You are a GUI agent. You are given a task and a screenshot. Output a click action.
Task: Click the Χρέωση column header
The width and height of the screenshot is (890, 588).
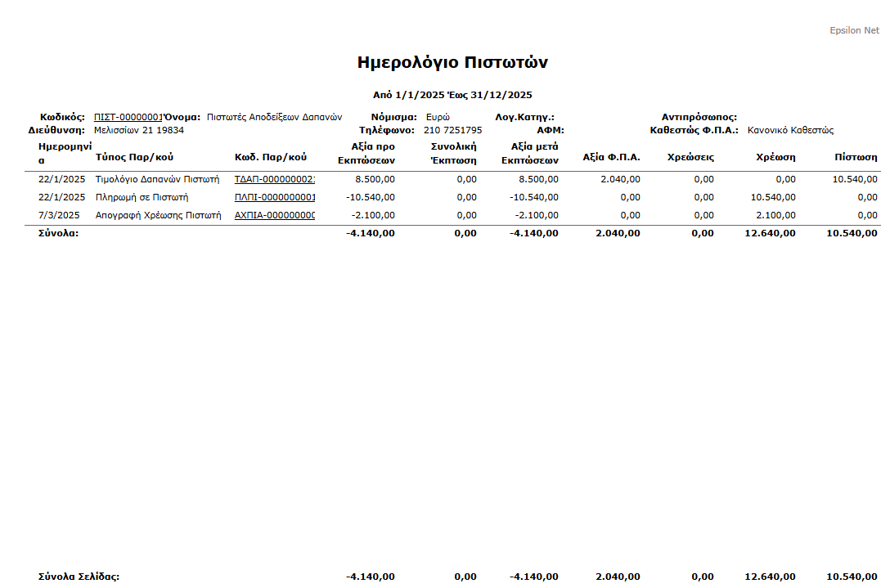775,157
